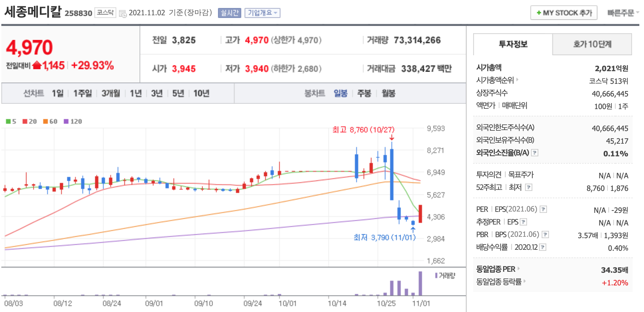Select the 5년 line chart period
The height and width of the screenshot is (312, 644).
coord(178,93)
